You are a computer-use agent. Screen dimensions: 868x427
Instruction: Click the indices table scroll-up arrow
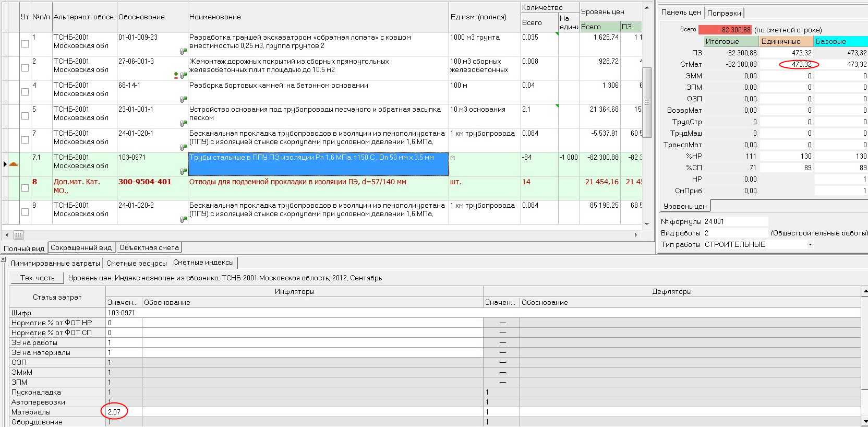click(864, 291)
